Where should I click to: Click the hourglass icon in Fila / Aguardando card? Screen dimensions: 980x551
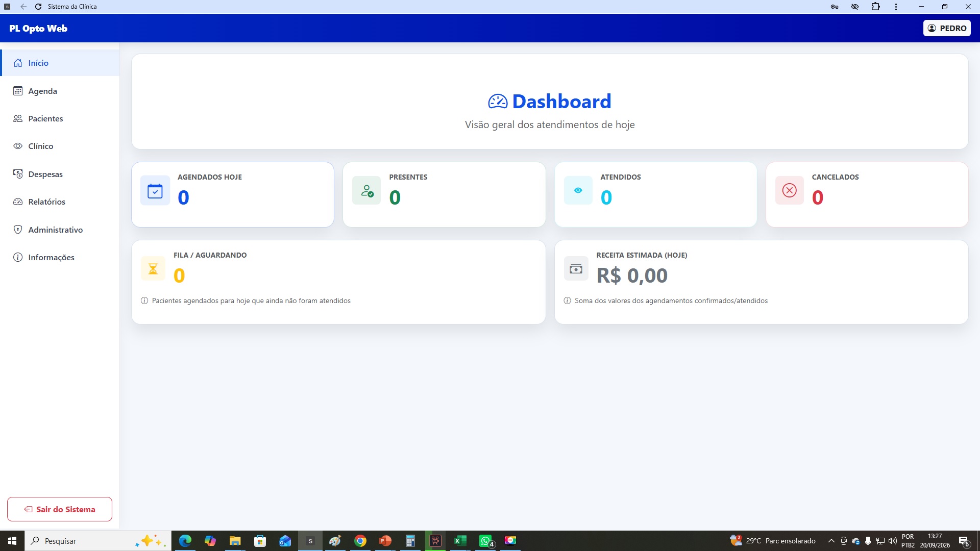click(153, 268)
